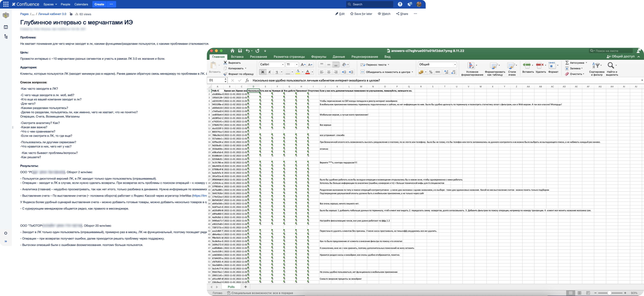Toggle bold (Ж) formatting
Image resolution: width=644 pixels, height=296 pixels.
(262, 72)
